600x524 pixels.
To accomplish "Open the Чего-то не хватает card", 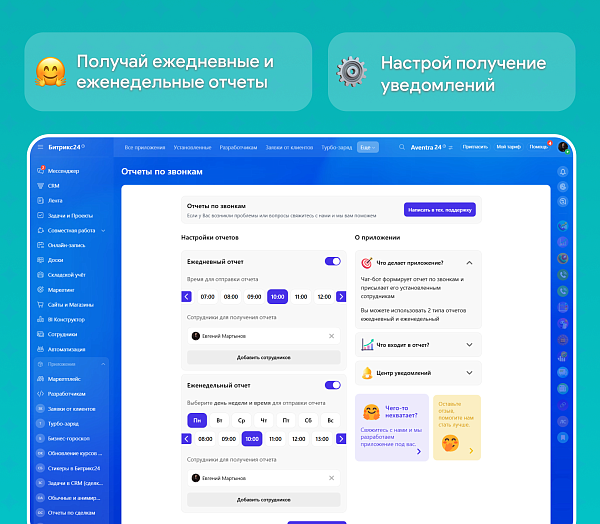I will 392,428.
